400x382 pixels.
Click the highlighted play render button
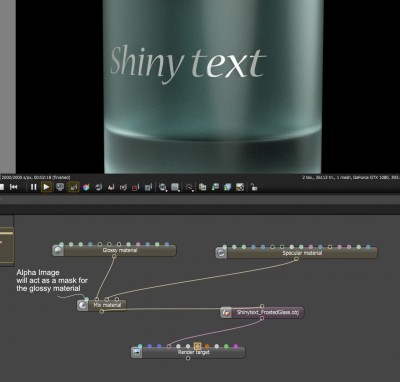46,187
